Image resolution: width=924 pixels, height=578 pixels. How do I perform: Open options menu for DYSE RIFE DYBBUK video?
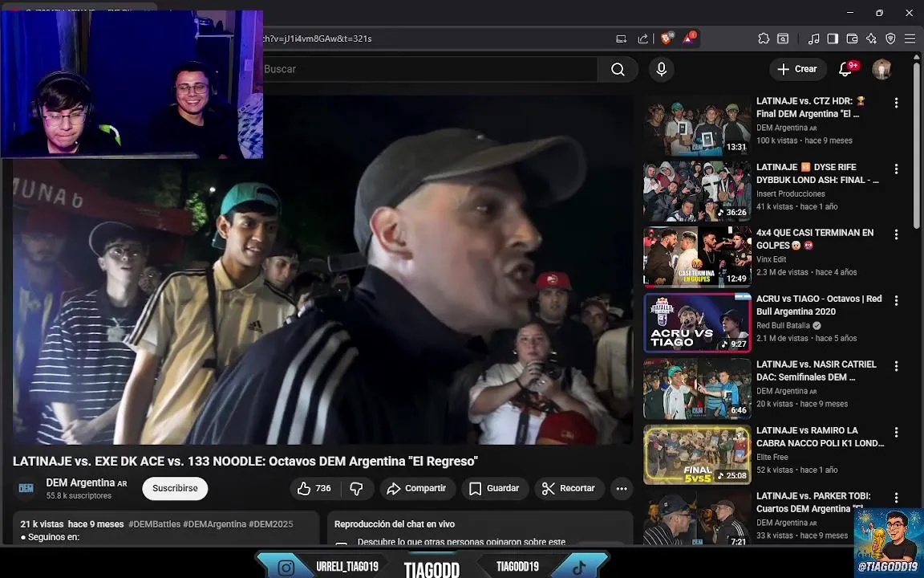tap(896, 169)
